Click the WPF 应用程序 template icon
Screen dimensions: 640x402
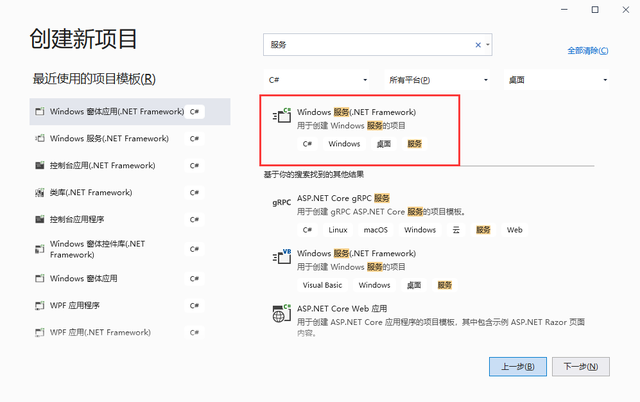click(x=40, y=305)
